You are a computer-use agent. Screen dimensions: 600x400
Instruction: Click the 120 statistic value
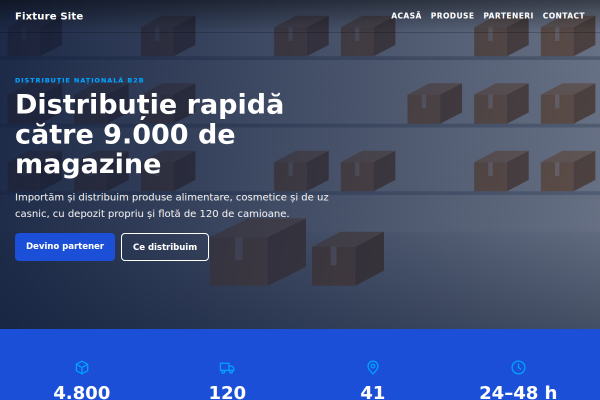point(227,392)
